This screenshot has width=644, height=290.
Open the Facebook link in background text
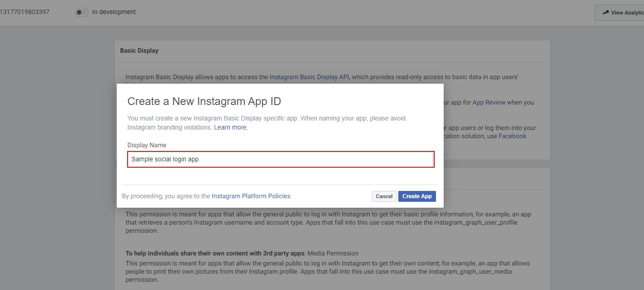point(512,136)
